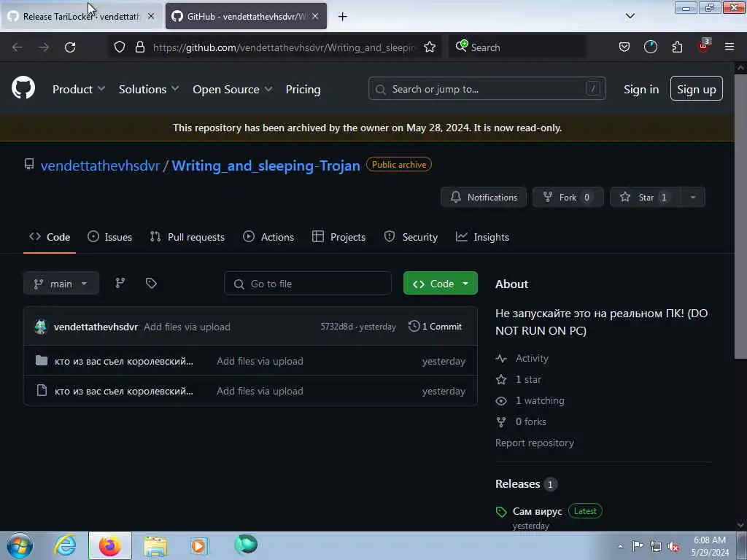The width and height of the screenshot is (747, 560).
Task: Open the Activity link in About
Action: (532, 358)
